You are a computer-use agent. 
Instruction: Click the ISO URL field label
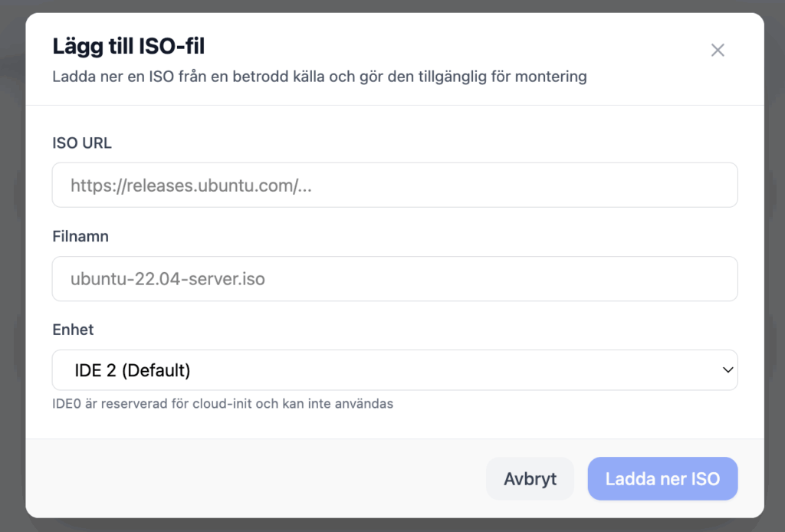pos(82,143)
